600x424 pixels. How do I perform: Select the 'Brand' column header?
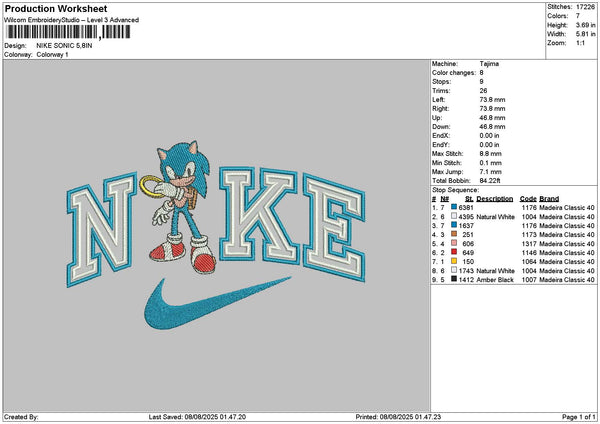point(549,199)
